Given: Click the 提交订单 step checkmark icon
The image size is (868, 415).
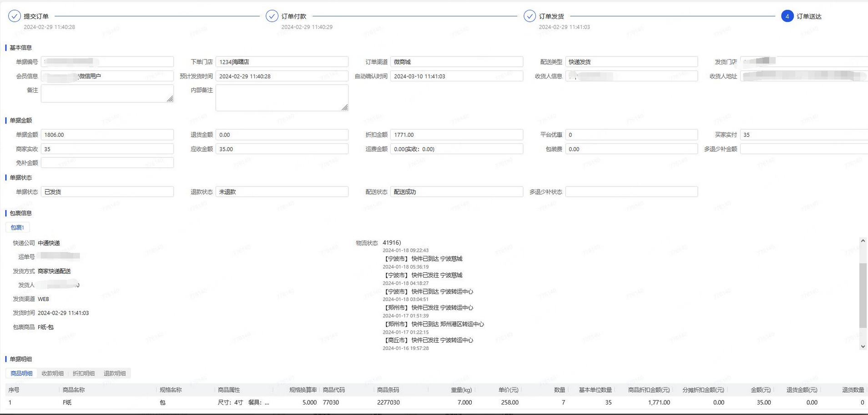Looking at the screenshot, I should (x=15, y=16).
